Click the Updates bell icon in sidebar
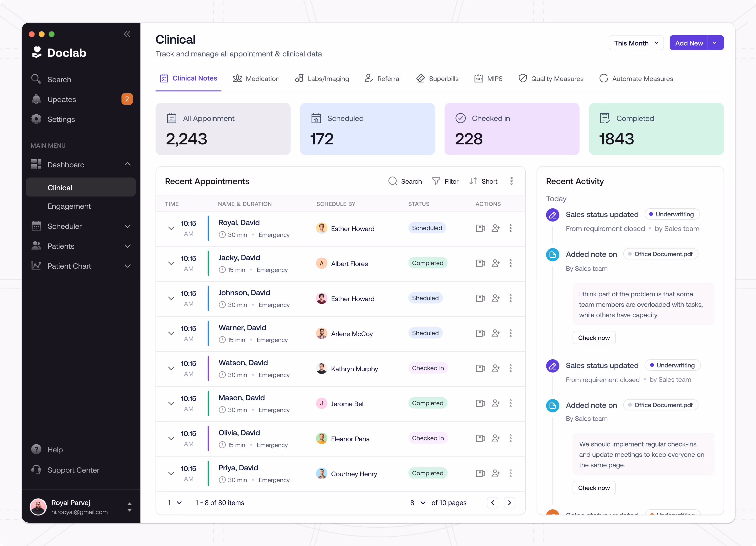This screenshot has width=756, height=546. [x=36, y=99]
